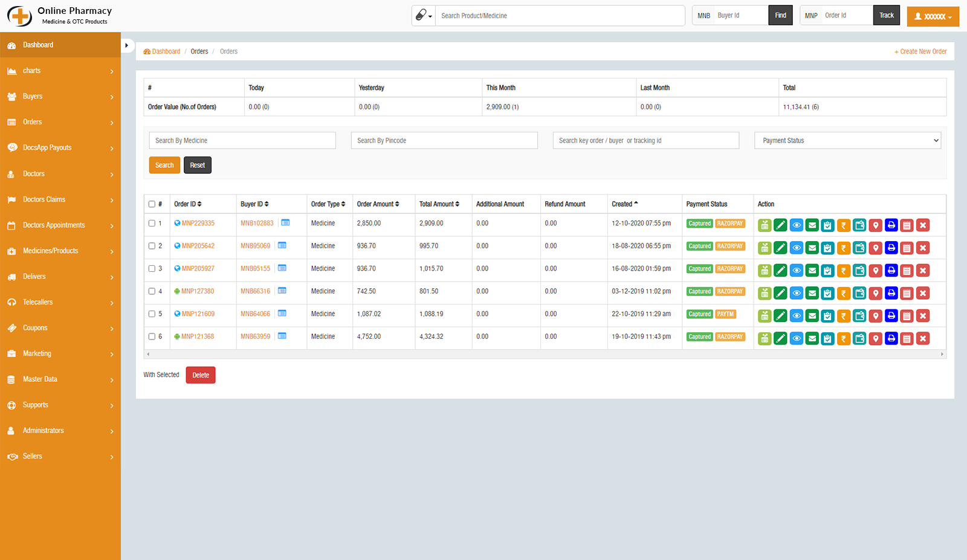Open the Coupons sidebar item

pos(60,328)
